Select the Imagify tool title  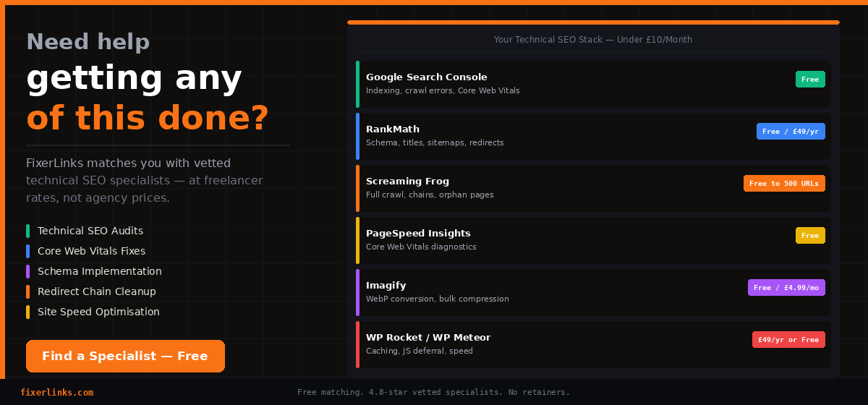click(386, 286)
